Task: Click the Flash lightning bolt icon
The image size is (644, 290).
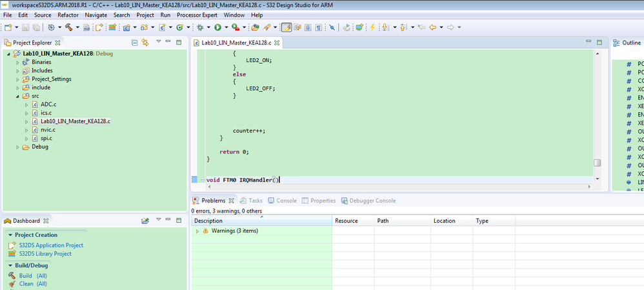Action: pyautogui.click(x=372, y=27)
